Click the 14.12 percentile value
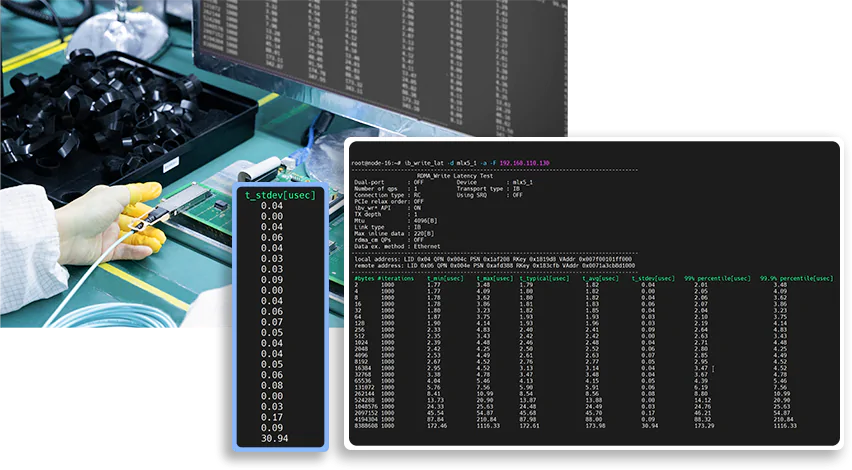The width and height of the screenshot is (852, 470). point(703,400)
